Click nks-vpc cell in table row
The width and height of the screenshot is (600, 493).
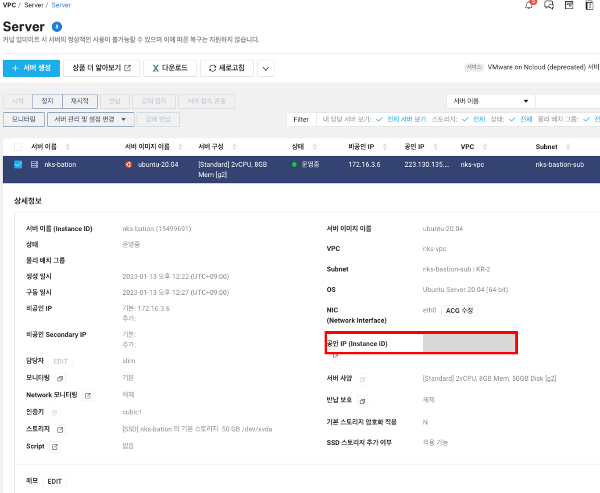[472, 165]
